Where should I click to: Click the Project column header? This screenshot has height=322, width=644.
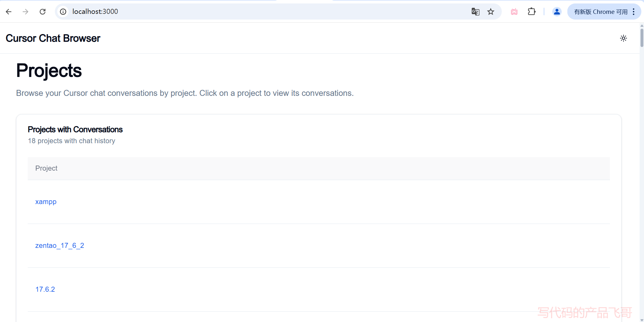[x=46, y=168]
